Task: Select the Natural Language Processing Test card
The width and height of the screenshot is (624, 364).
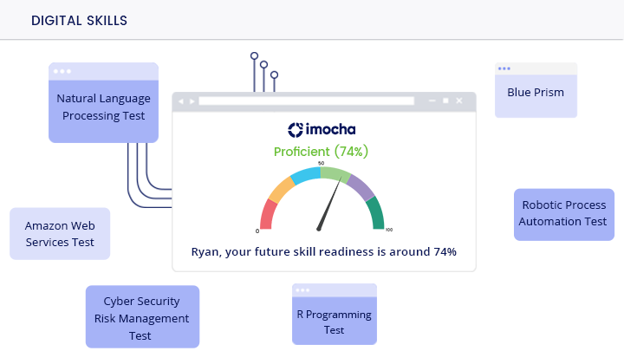Action: pos(103,102)
